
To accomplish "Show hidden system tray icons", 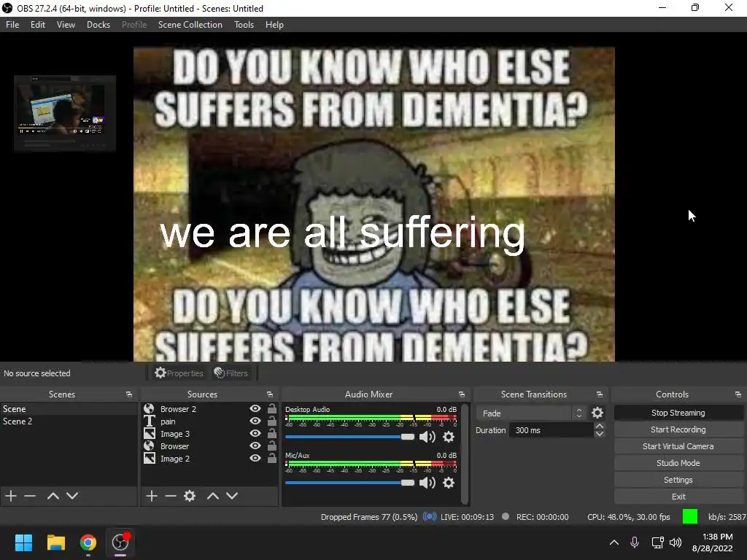I will point(614,542).
